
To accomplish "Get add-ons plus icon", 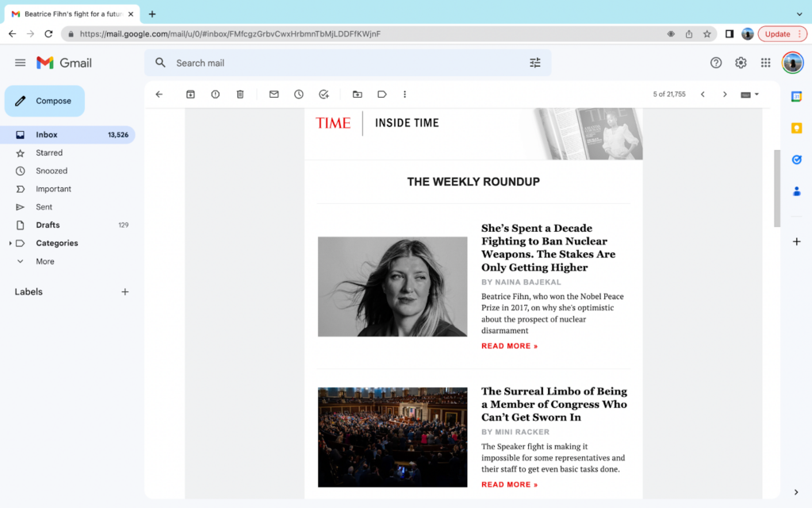I will [796, 241].
